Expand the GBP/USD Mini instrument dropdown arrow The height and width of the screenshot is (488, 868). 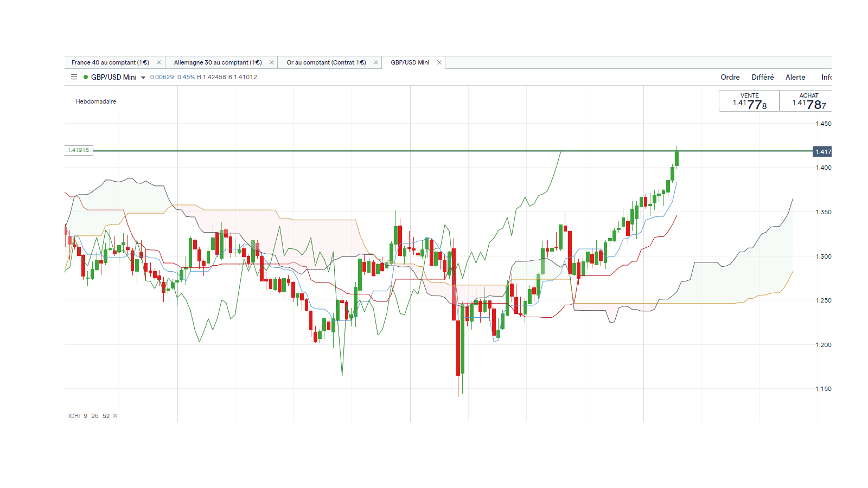point(143,78)
